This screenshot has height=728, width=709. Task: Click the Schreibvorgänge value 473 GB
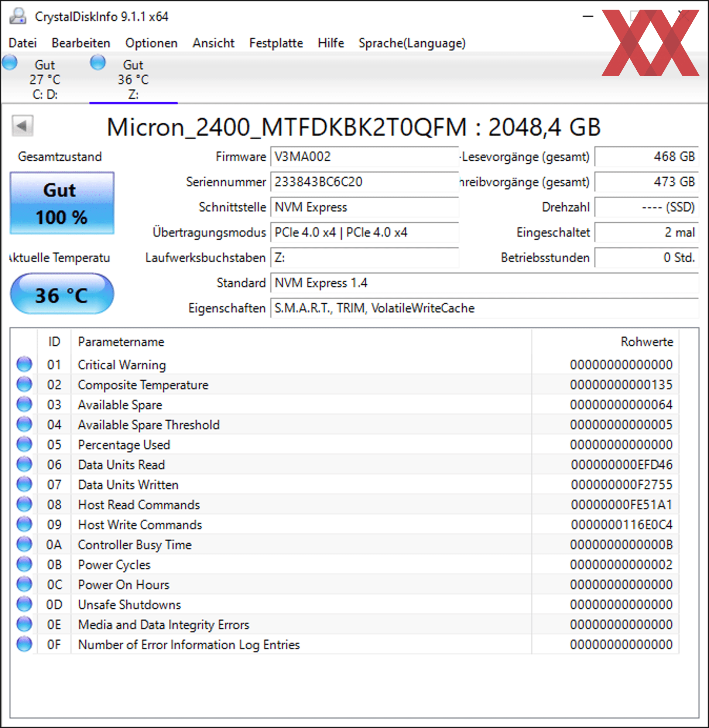tap(647, 182)
